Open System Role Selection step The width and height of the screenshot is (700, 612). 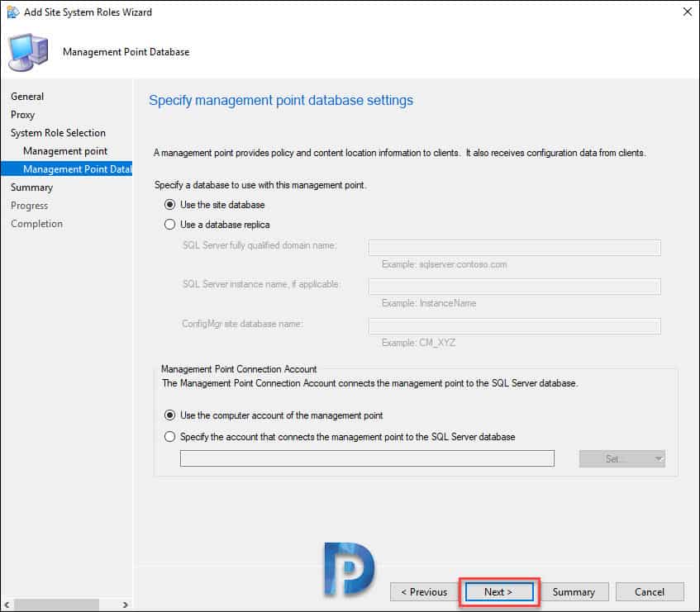tap(58, 133)
